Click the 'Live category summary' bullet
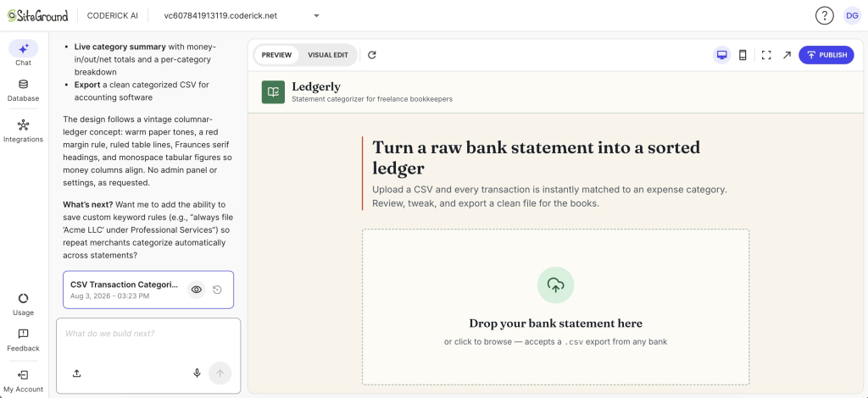This screenshot has width=868, height=398. (146, 59)
